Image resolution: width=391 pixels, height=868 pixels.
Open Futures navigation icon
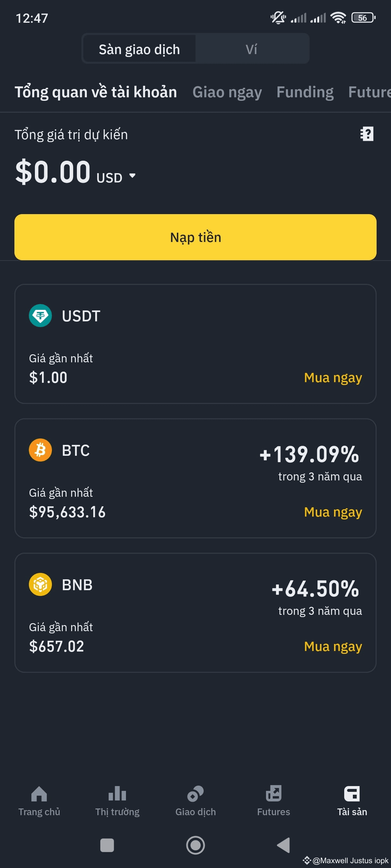[274, 793]
